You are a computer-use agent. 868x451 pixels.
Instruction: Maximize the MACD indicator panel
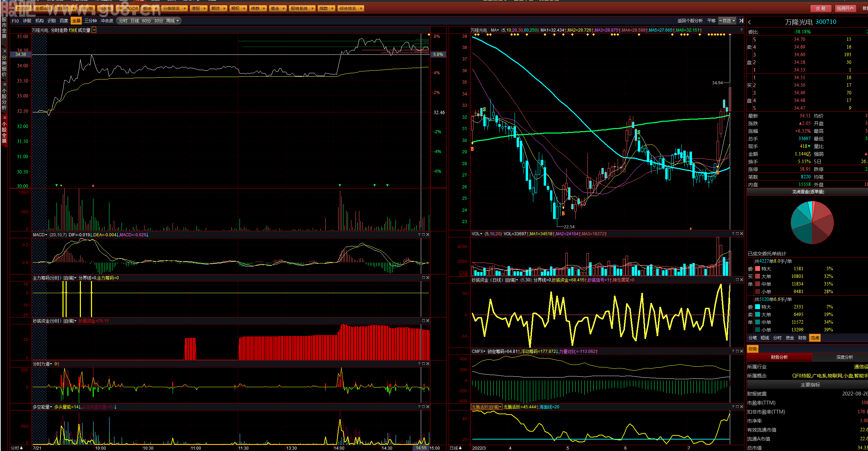click(x=424, y=235)
